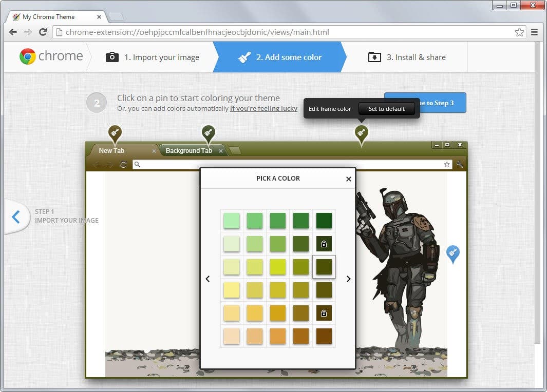Screen dimensions: 547x392
Task: Open the 3. Install & share step
Action: tap(407, 57)
